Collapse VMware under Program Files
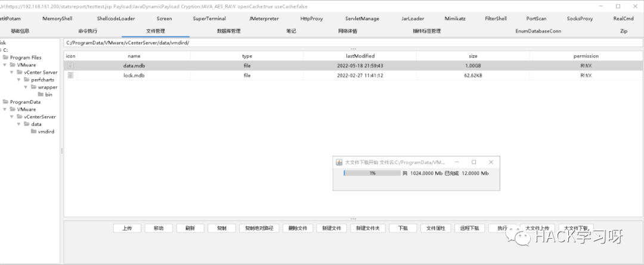The image size is (644, 265). (x=5, y=65)
